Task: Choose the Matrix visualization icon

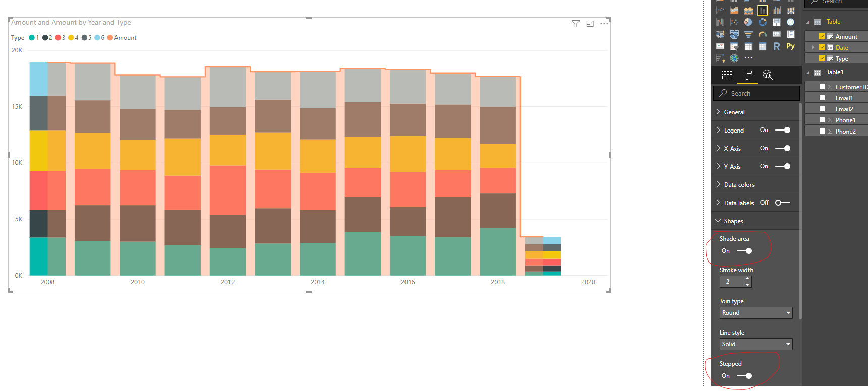Action: tap(763, 46)
